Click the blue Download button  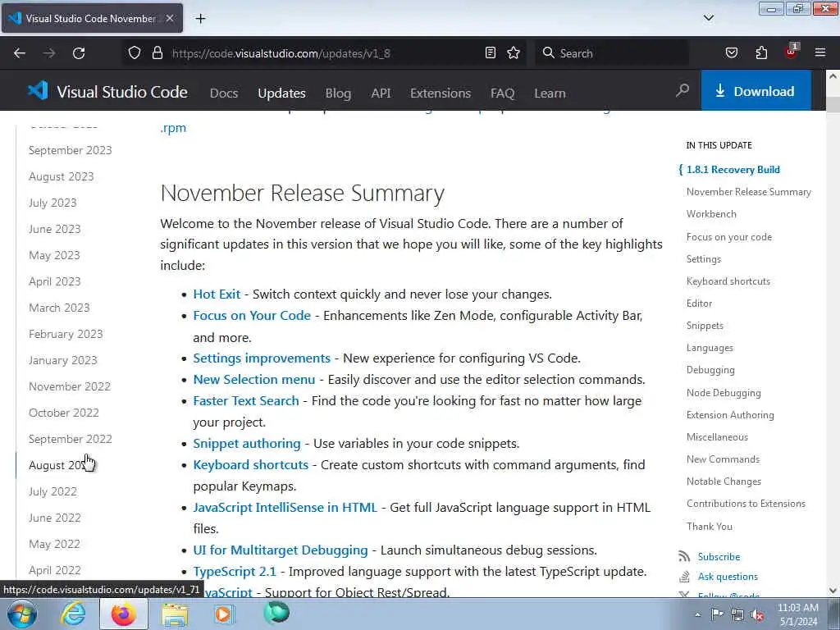tap(756, 90)
